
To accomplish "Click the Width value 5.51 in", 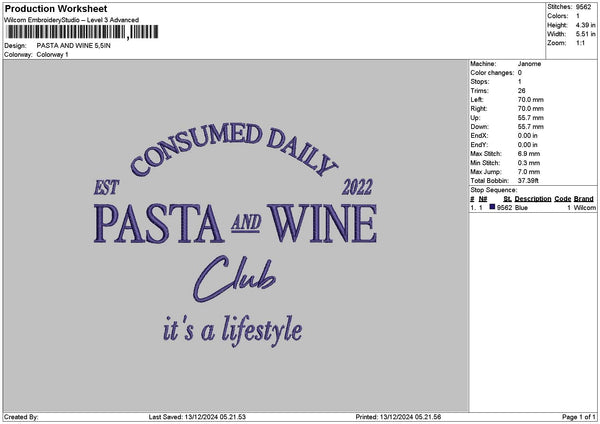I will [586, 34].
